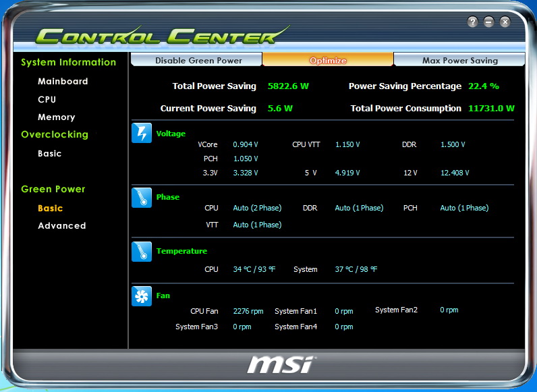This screenshot has height=392, width=537.
Task: Click the help question mark button
Action: pyautogui.click(x=472, y=22)
